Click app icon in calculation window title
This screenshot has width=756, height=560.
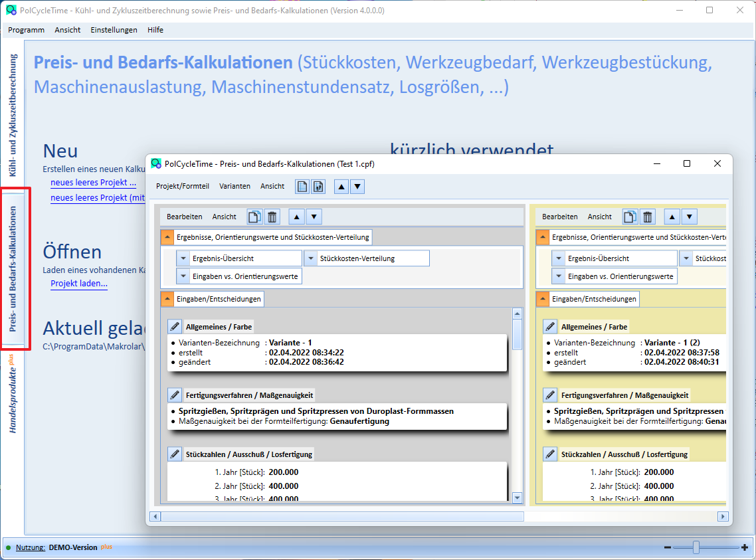[x=155, y=163]
